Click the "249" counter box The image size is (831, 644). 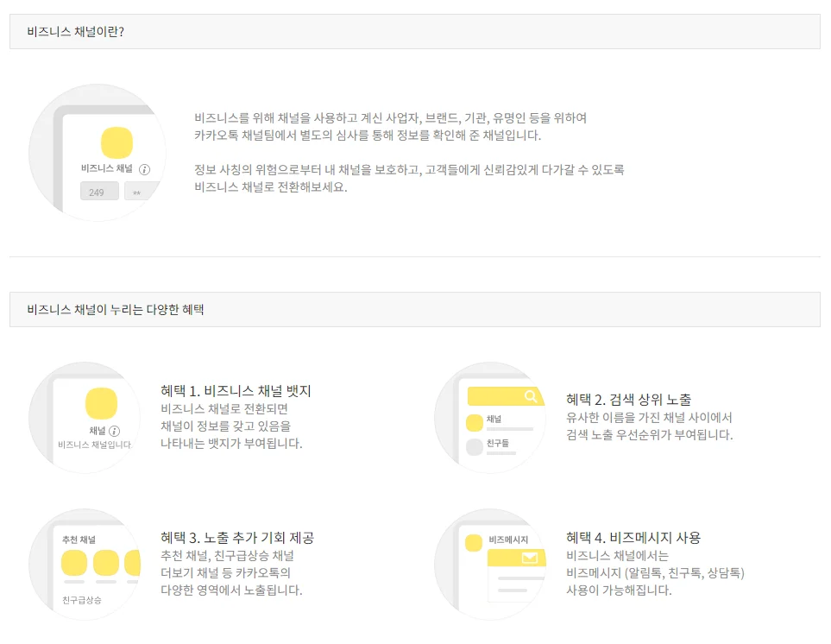click(98, 192)
